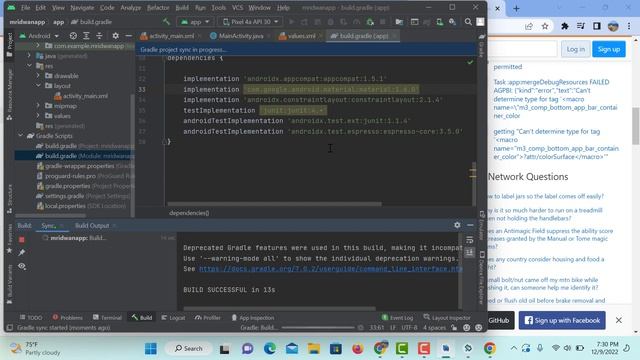Screen dimensions: 640x360
Task: Open the Event Log tool window
Action: click(398, 318)
